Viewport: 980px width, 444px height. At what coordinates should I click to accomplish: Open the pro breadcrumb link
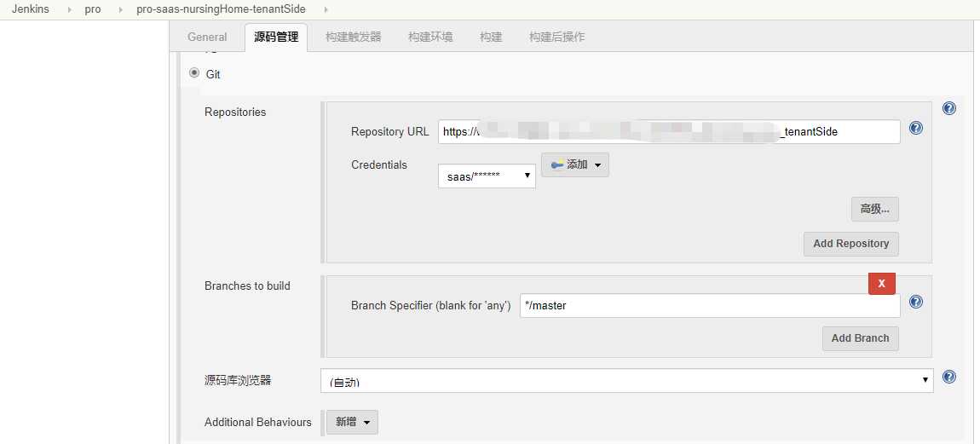pyautogui.click(x=93, y=9)
